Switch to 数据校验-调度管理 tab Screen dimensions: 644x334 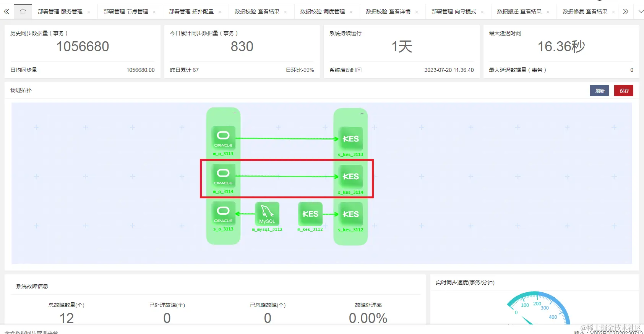pyautogui.click(x=323, y=11)
